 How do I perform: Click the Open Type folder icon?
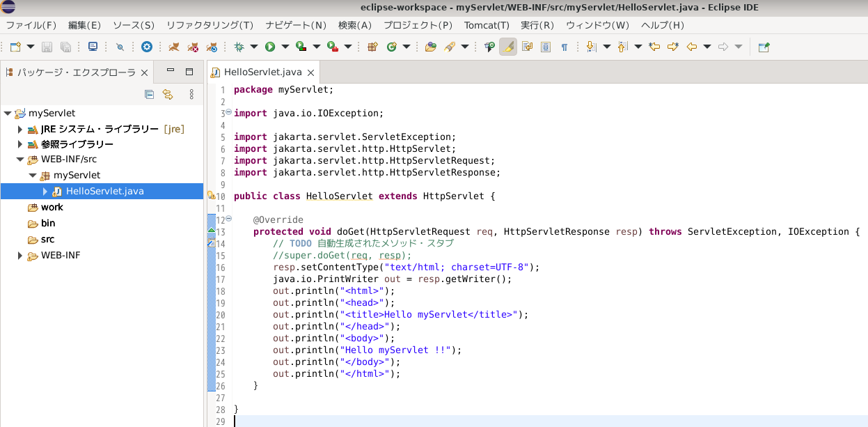coord(430,47)
